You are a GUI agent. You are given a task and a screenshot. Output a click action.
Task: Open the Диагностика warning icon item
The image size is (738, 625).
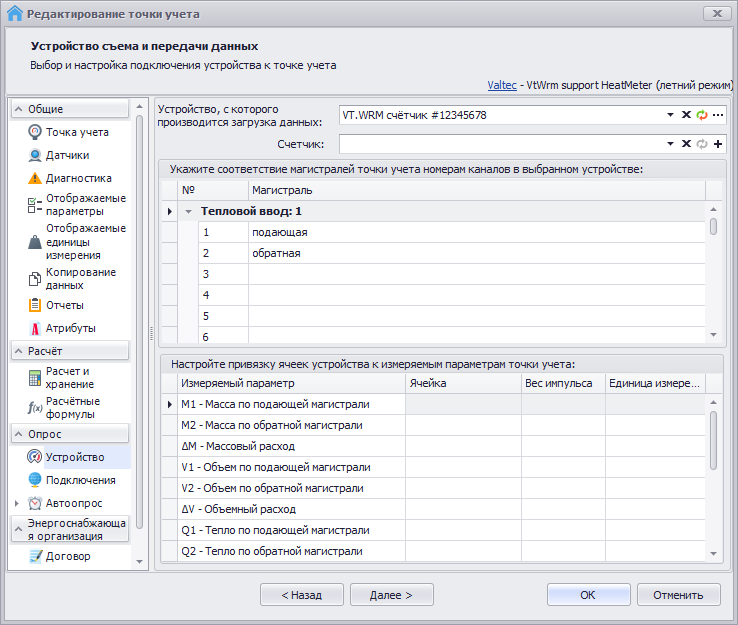pyautogui.click(x=35, y=178)
